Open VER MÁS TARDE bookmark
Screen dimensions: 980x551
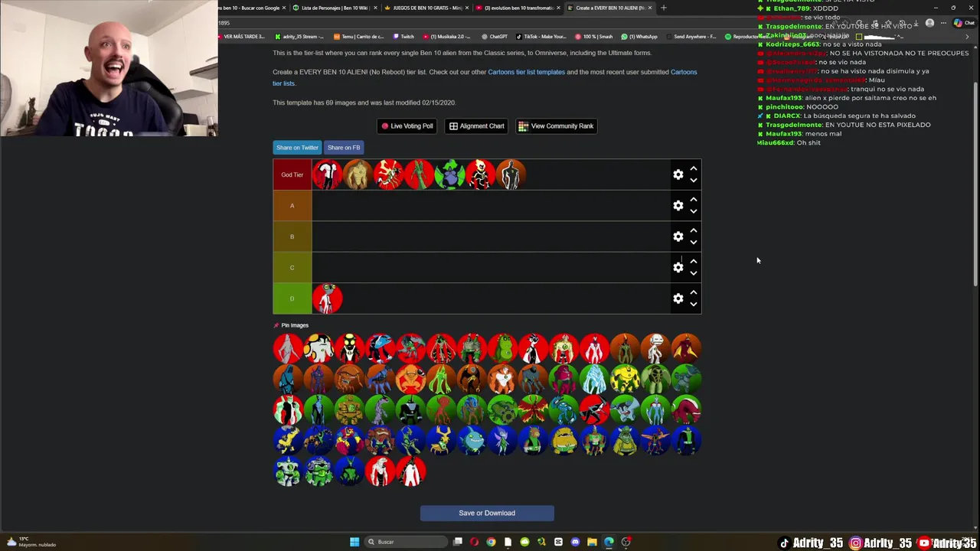point(242,36)
